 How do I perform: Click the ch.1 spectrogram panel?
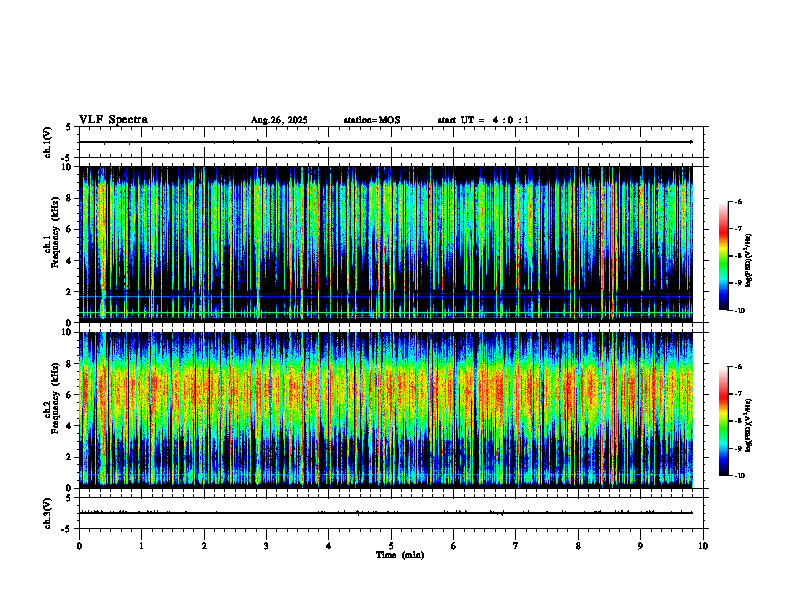pos(386,244)
